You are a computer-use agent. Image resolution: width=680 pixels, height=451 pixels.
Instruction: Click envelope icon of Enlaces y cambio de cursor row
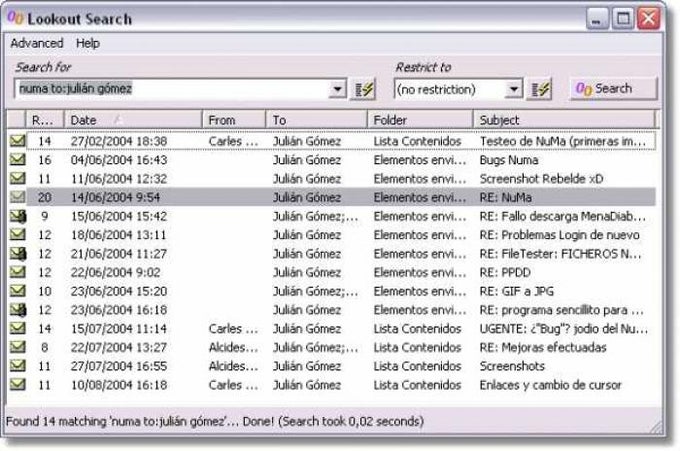click(17, 384)
